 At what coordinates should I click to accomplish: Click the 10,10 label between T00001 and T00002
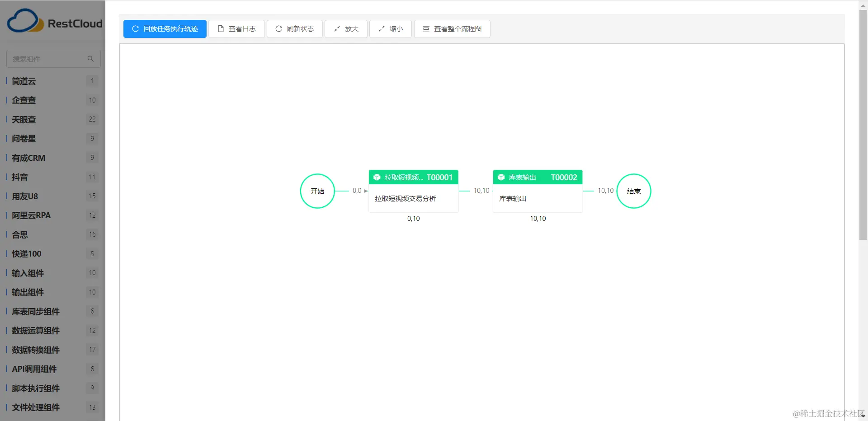(481, 191)
